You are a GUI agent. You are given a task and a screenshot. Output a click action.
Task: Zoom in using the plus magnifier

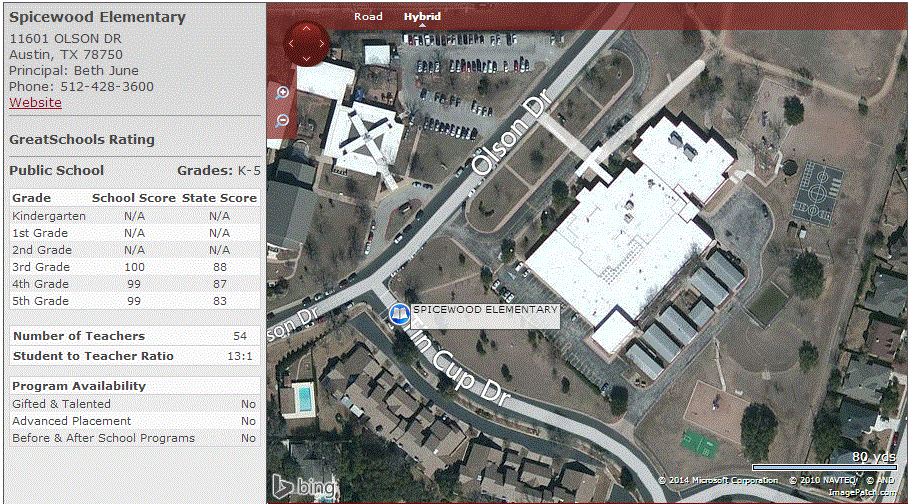(x=282, y=93)
